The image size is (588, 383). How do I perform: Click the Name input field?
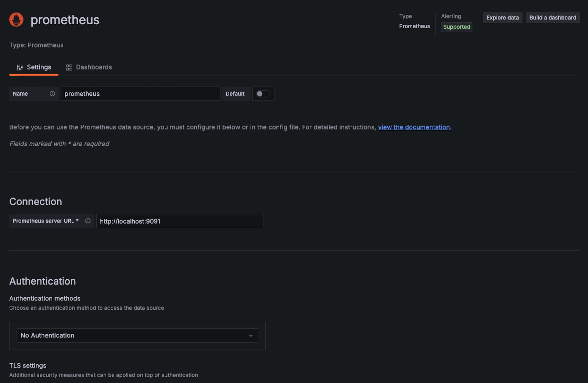point(140,94)
